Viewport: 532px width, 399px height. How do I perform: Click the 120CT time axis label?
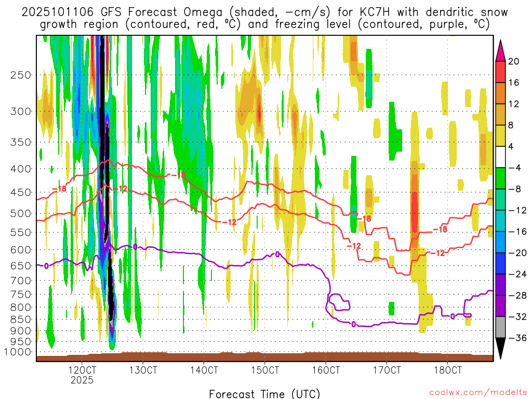[x=82, y=370]
